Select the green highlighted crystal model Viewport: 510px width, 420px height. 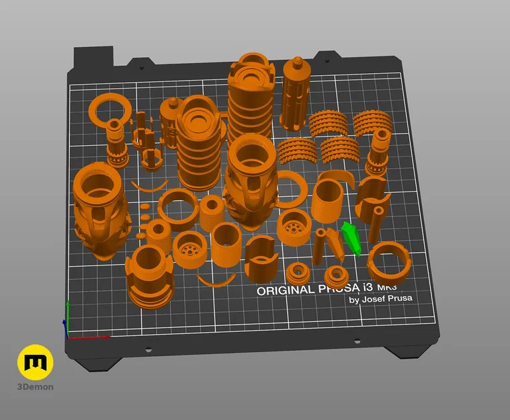pos(351,239)
